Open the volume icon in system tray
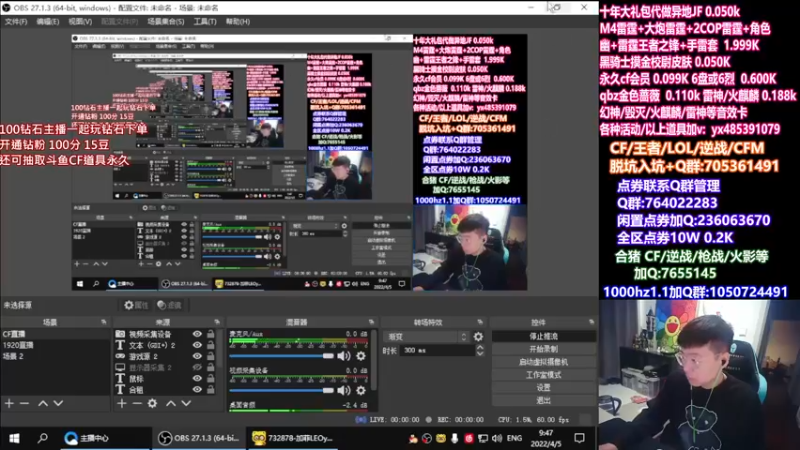Viewport: 800px width, 450px height. 497,438
